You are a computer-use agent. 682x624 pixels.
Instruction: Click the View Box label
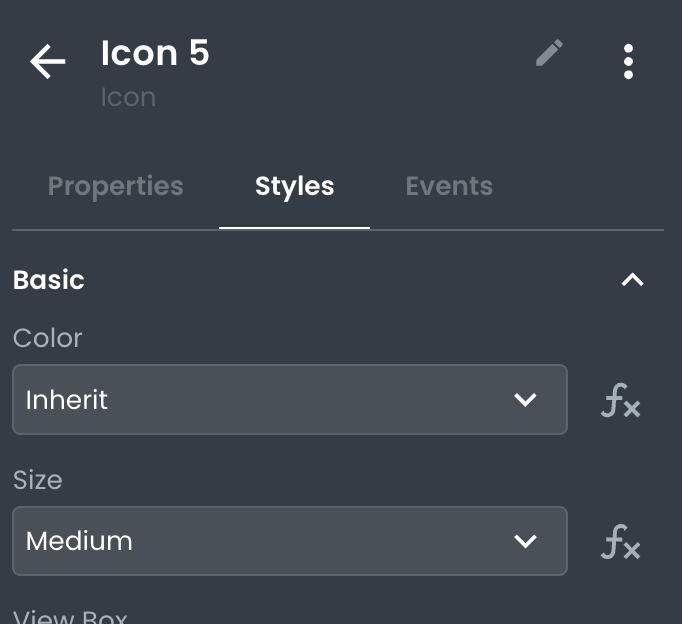tap(70, 616)
